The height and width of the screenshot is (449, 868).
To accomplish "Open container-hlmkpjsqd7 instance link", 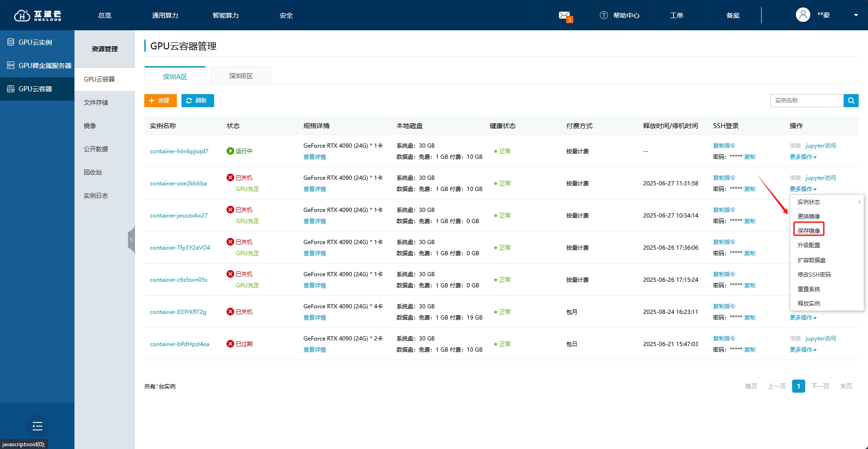I will (x=179, y=151).
